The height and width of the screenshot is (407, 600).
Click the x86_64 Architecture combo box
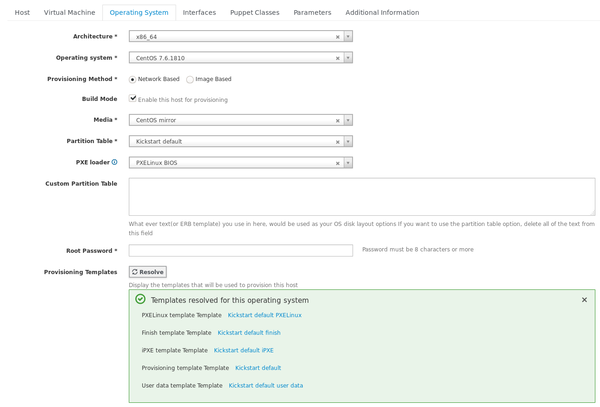pos(241,36)
